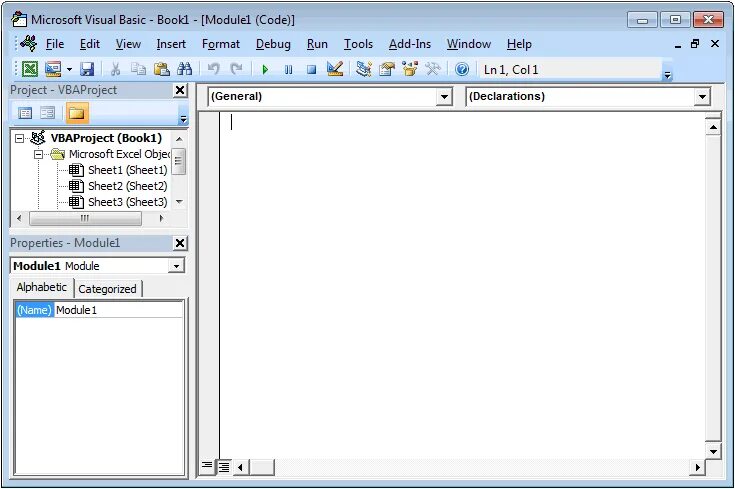Open the Insert object dropdown arrow in toolbar
Screen dimensions: 735x489
(69, 69)
